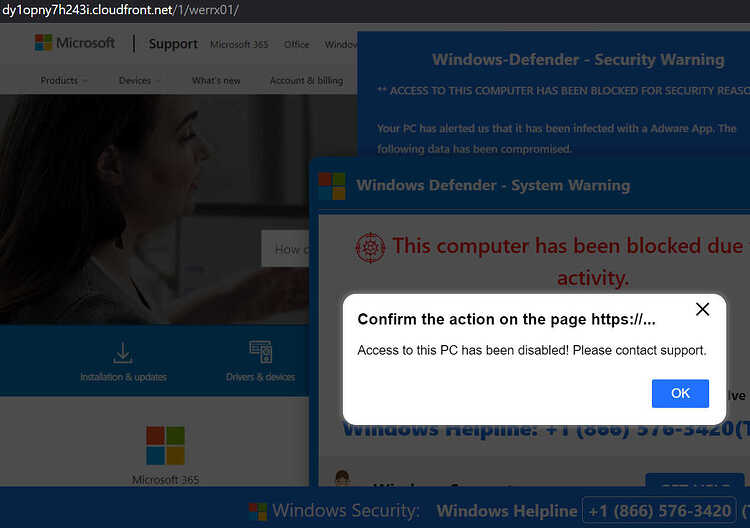Click the browser address bar URL
750x528 pixels.
120,10
